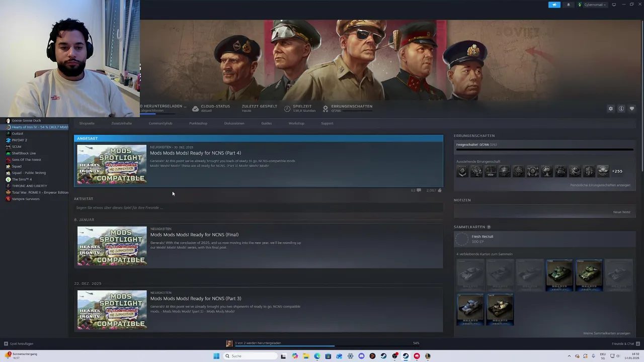This screenshot has height=362, width=644.
Task: Click Spiel hinzufügen at bottom left
Action: point(19,344)
